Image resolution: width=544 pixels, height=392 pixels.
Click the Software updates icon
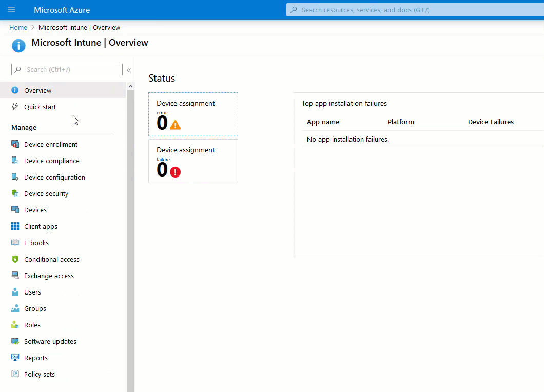click(15, 341)
